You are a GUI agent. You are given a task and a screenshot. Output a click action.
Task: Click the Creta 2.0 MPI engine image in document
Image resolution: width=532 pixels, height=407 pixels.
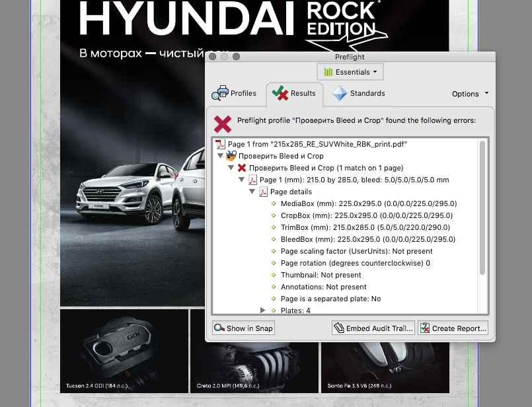(254, 367)
